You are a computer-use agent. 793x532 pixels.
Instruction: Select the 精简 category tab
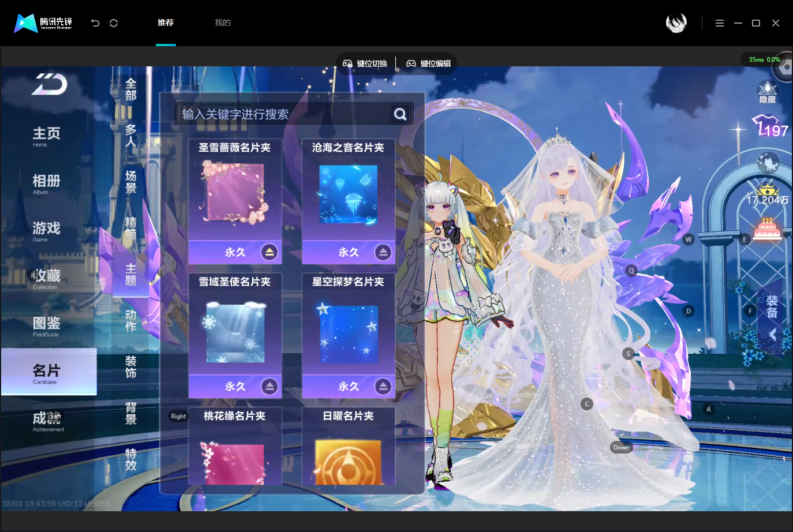click(131, 228)
